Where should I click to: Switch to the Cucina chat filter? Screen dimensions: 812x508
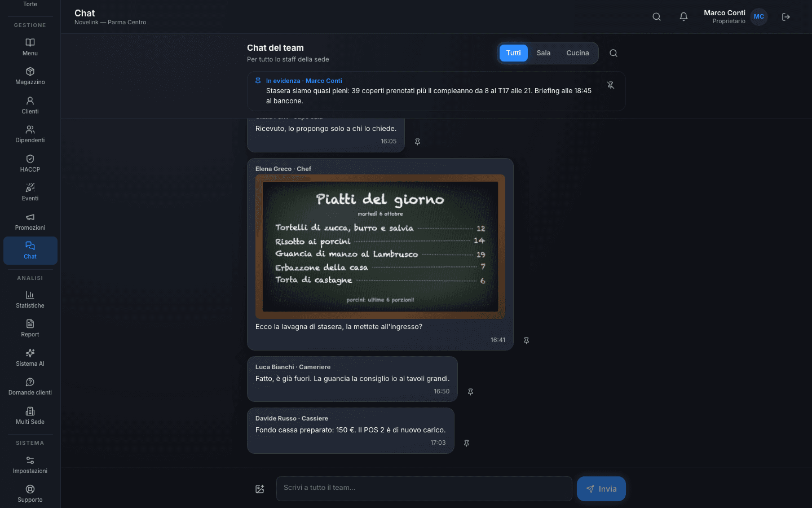coord(577,53)
